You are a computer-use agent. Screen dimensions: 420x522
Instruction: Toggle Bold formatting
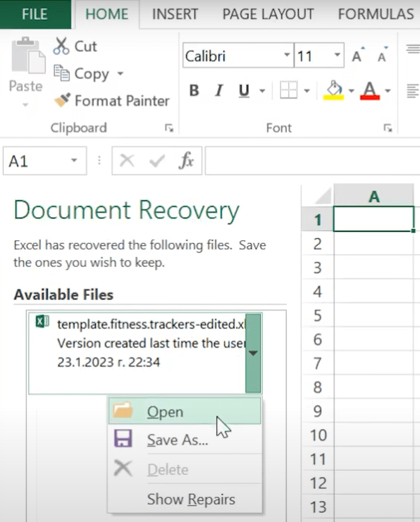click(x=194, y=90)
